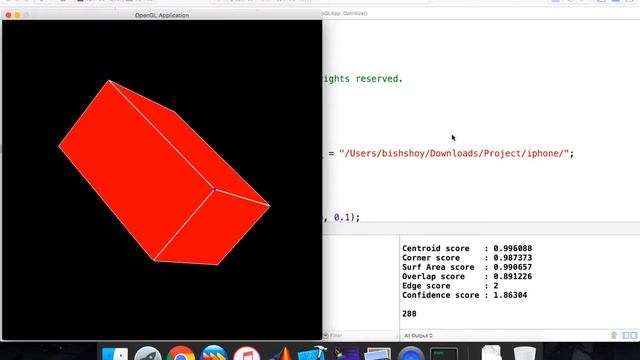Open Terminal icon in the Dock
640x360 pixels.
[x=444, y=354]
